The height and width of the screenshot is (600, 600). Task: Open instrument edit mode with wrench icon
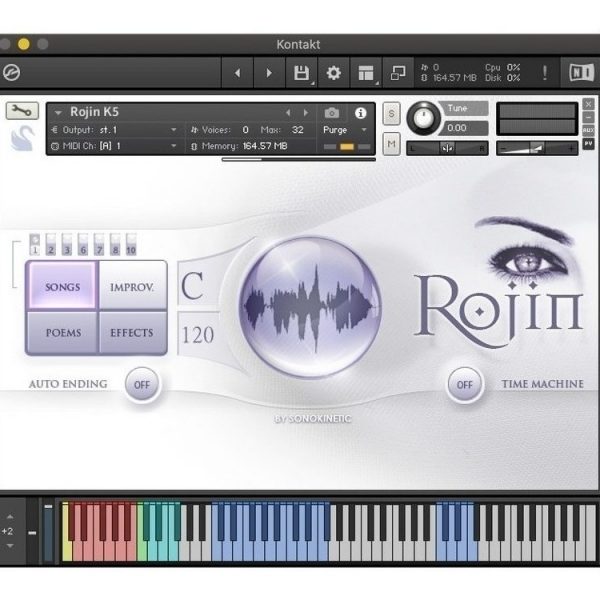[22, 111]
